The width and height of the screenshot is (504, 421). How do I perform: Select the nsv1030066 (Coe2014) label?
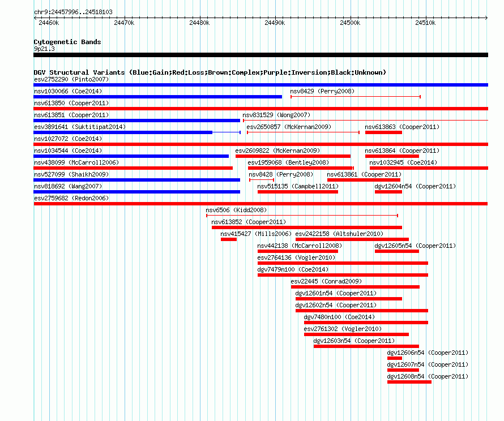click(x=68, y=91)
